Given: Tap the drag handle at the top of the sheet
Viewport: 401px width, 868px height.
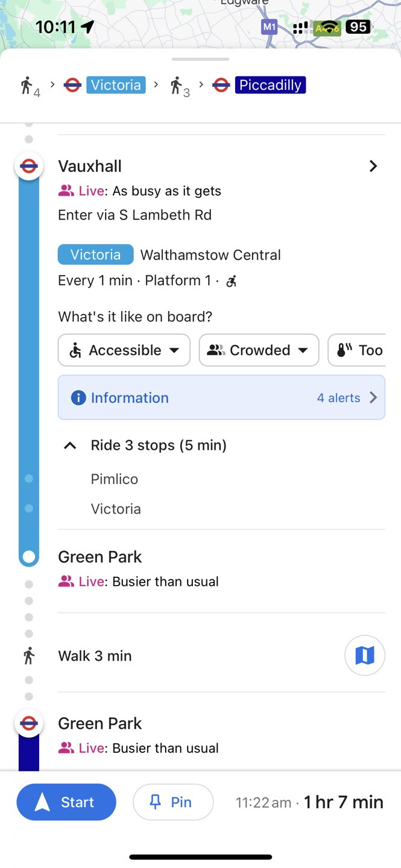Looking at the screenshot, I should [x=200, y=59].
